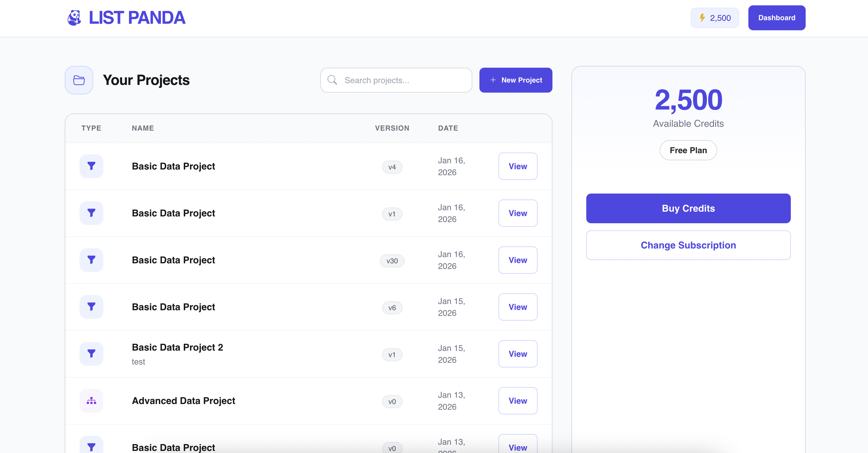
Task: Click the plus icon on New Project
Action: click(493, 80)
